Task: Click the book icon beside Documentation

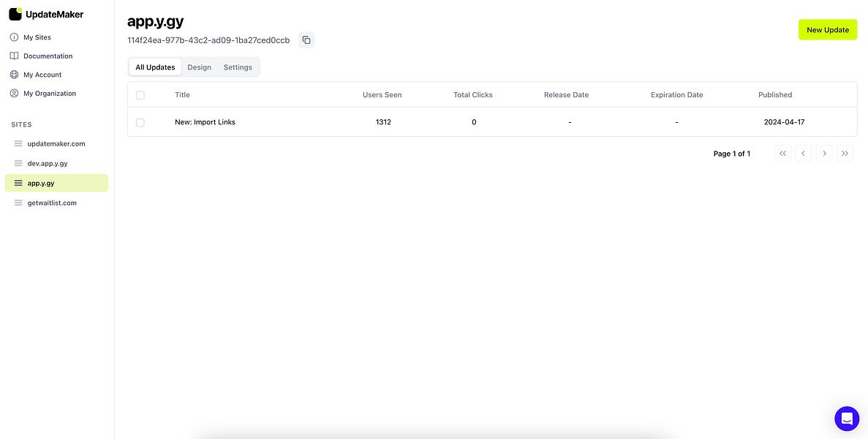Action: 15,56
